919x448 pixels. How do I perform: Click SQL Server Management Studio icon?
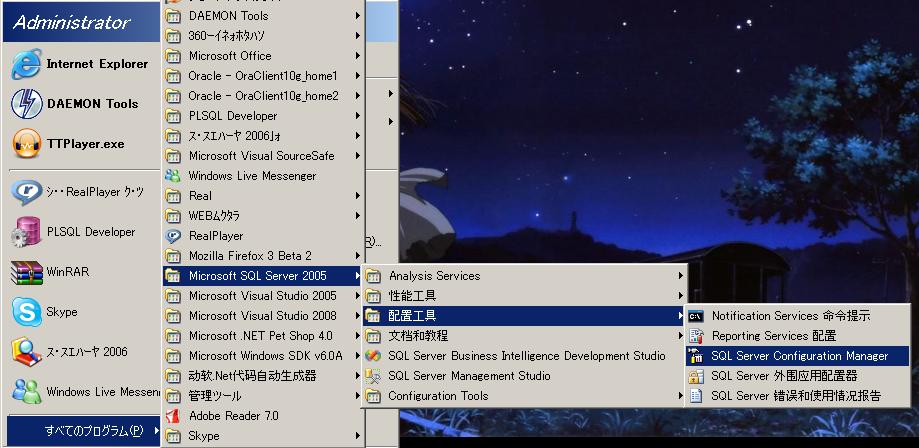point(374,376)
